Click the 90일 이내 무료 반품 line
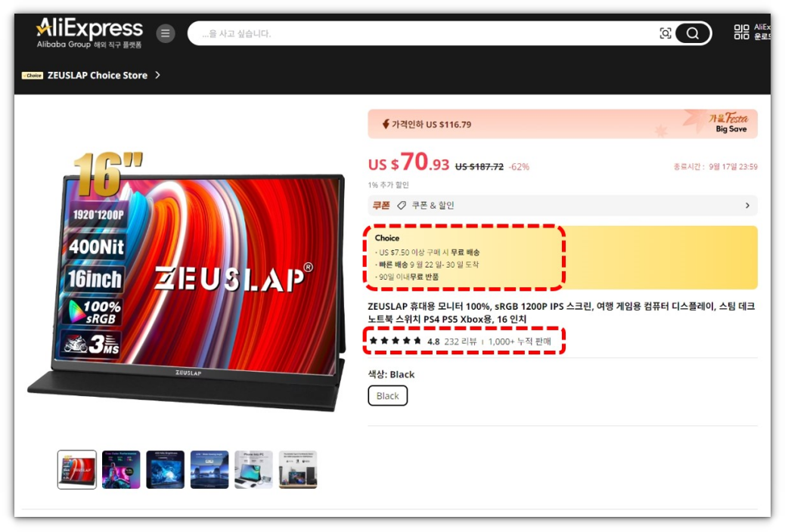Viewport: 785px width, 532px height. [x=408, y=277]
